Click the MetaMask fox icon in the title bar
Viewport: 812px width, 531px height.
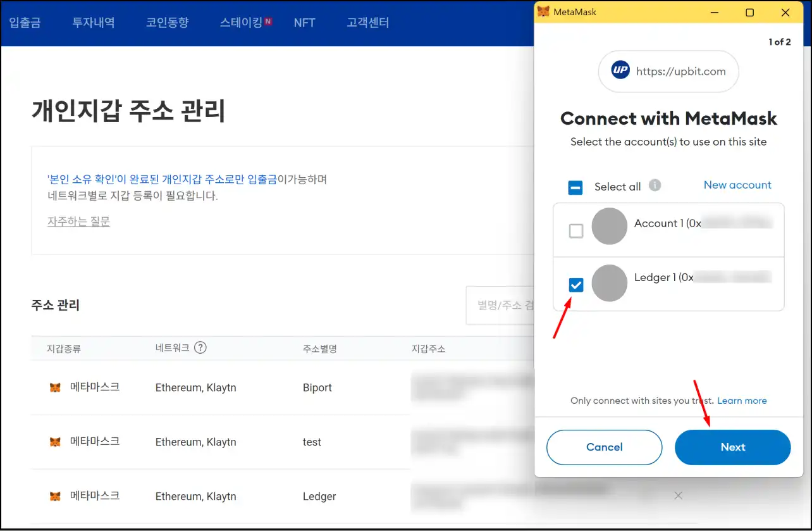(543, 12)
